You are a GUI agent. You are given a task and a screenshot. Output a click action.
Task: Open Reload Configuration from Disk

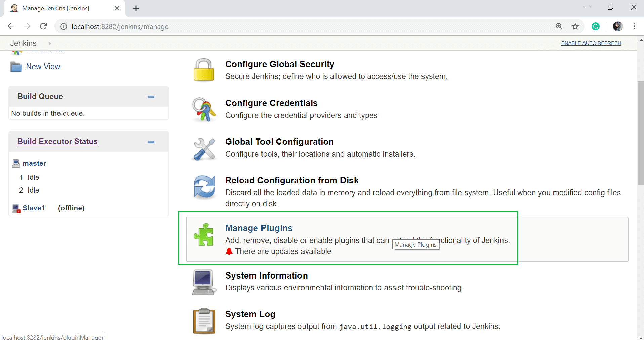pos(292,180)
